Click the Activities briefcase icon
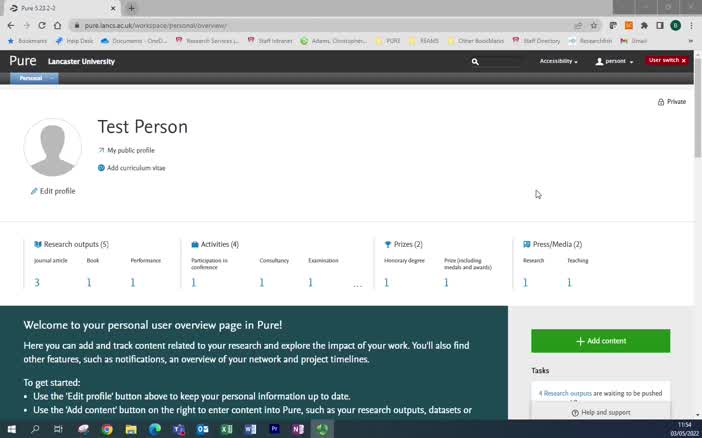The image size is (702, 438). click(195, 244)
